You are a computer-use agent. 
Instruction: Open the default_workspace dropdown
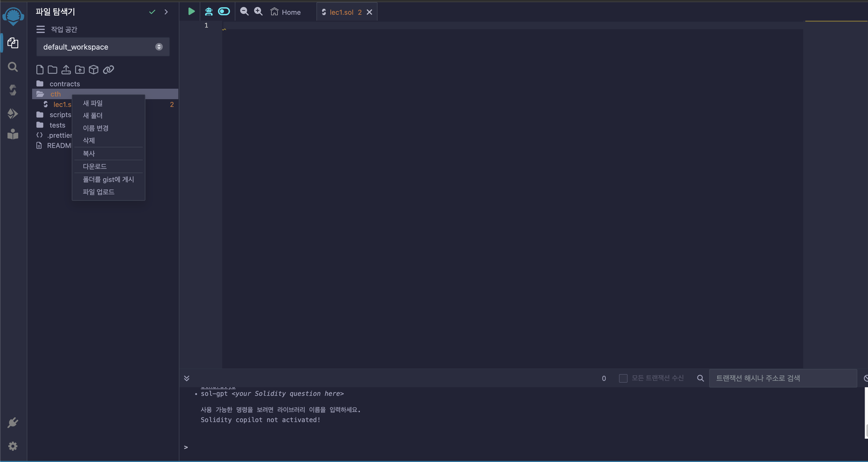103,47
